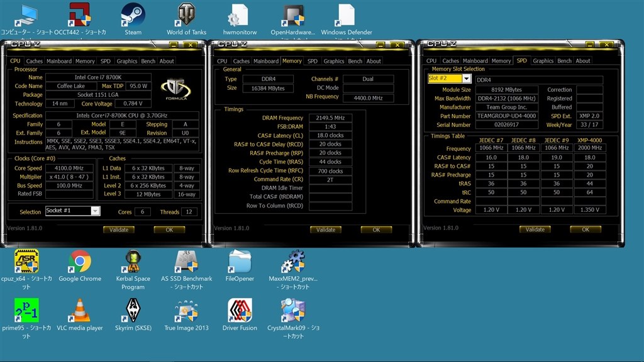Viewport: 644px width, 362px height.
Task: Launch the CrystalMark09 shortcut icon
Action: 293,310
